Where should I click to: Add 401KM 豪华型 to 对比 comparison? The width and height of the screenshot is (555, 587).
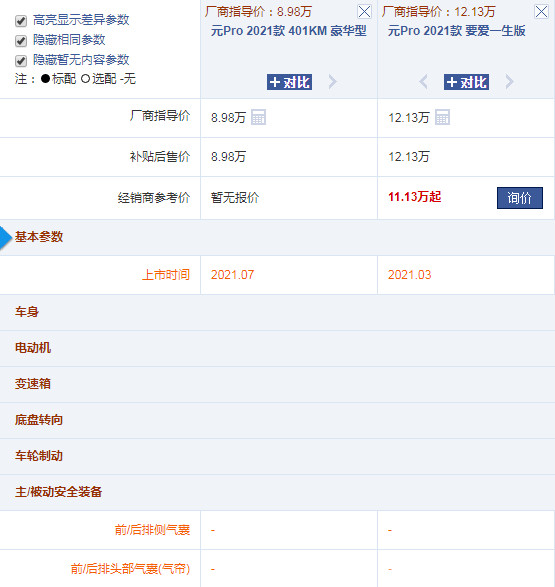coord(289,82)
